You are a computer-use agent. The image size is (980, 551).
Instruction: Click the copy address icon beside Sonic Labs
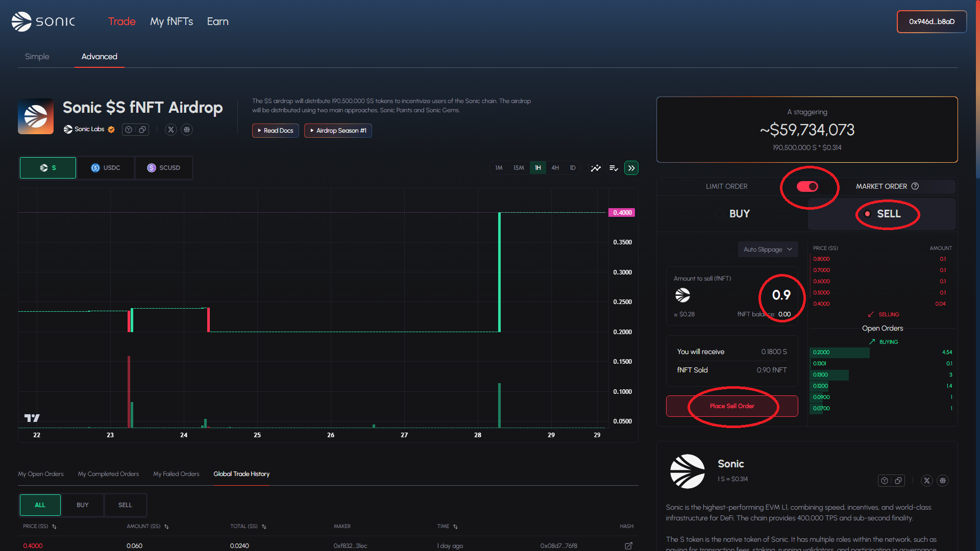pos(142,130)
